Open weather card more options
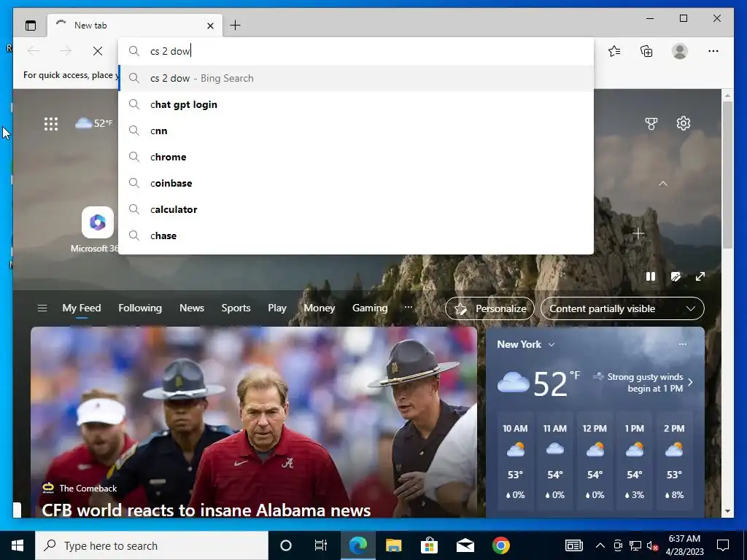 (683, 344)
